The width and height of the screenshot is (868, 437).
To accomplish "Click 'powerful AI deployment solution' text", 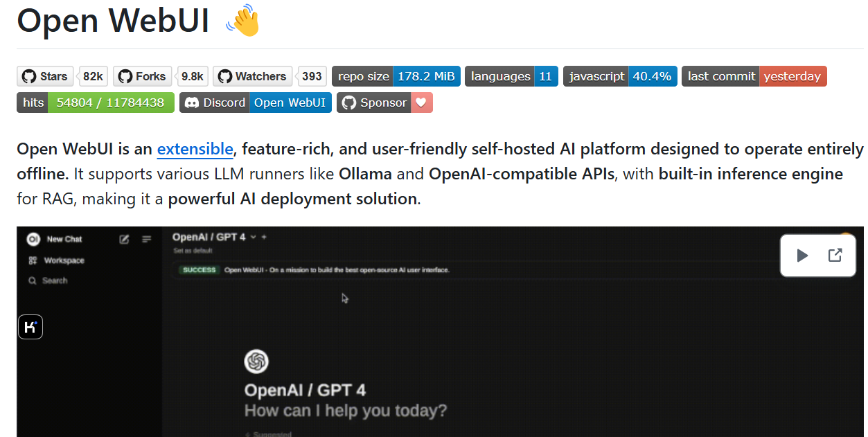I will 293,199.
